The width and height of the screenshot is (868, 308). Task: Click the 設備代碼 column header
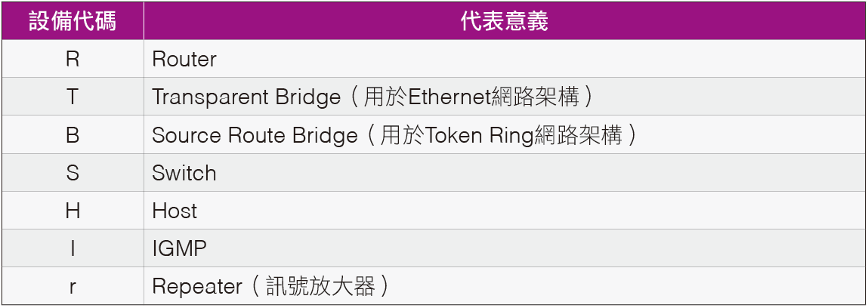pyautogui.click(x=73, y=21)
